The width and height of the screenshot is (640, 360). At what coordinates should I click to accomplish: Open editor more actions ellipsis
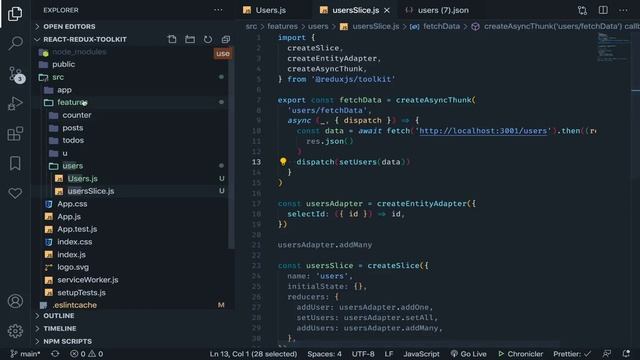coord(623,10)
